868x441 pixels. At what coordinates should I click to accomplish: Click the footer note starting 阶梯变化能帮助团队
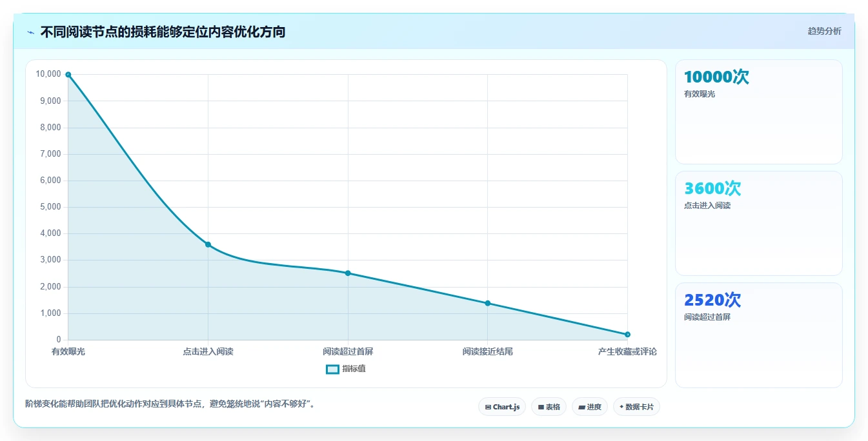(x=170, y=404)
